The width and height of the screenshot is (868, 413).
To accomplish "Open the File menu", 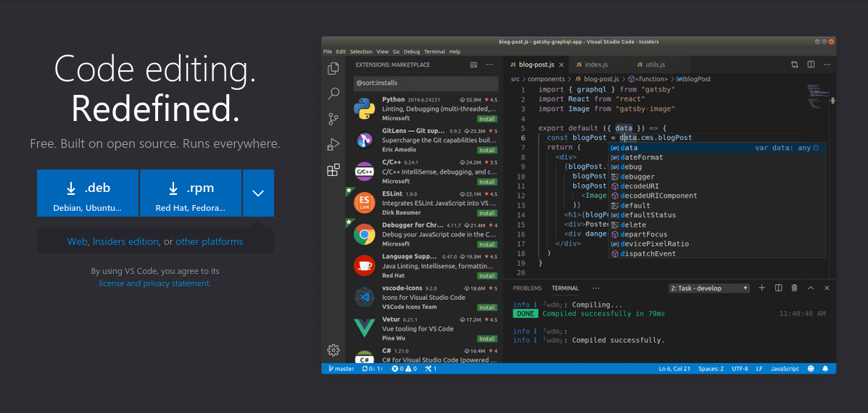I will [327, 51].
